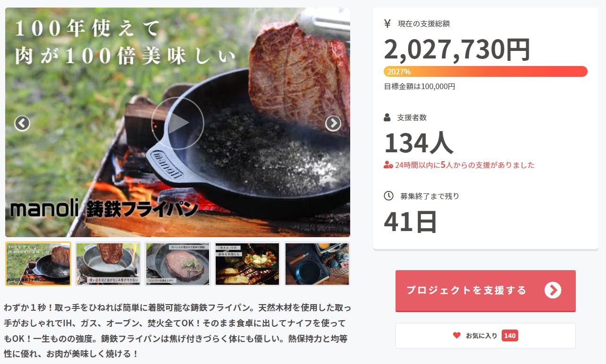Click the clock icon for remaining days

pos(388,196)
